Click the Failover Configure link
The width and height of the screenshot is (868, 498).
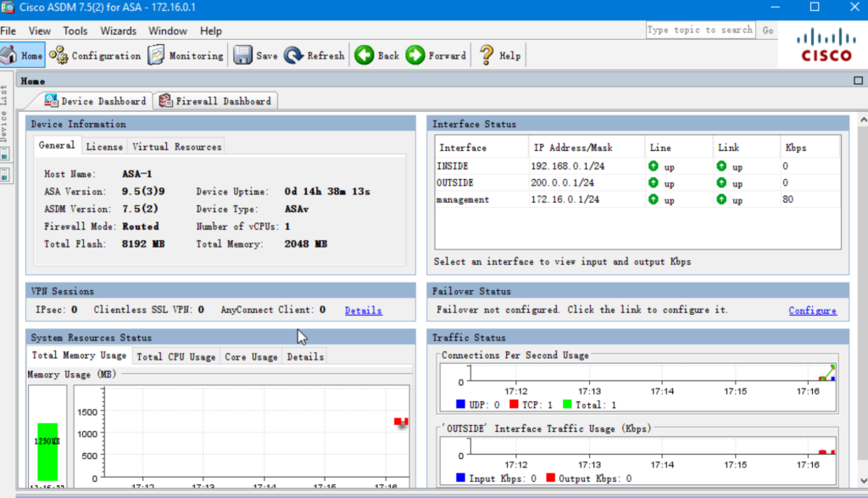point(812,311)
